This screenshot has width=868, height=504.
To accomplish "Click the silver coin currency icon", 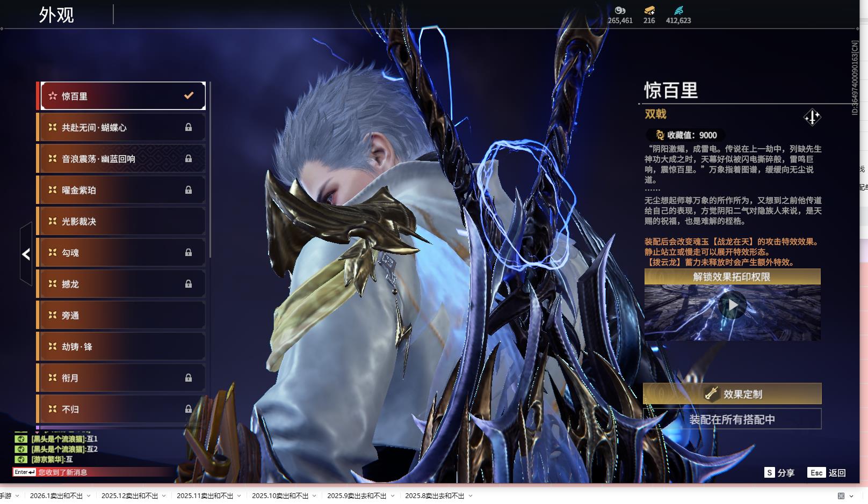I will click(620, 10).
